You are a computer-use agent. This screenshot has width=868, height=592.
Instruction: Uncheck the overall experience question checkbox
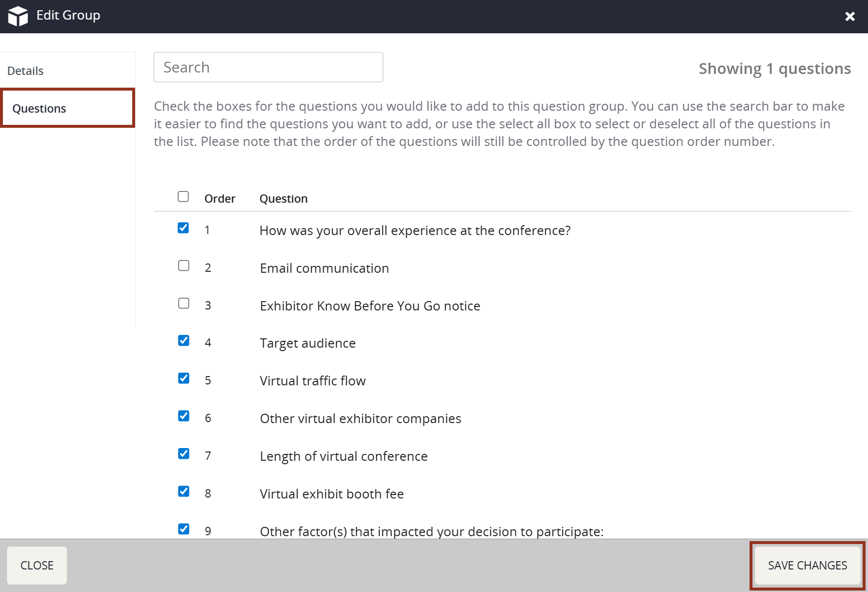coord(183,228)
